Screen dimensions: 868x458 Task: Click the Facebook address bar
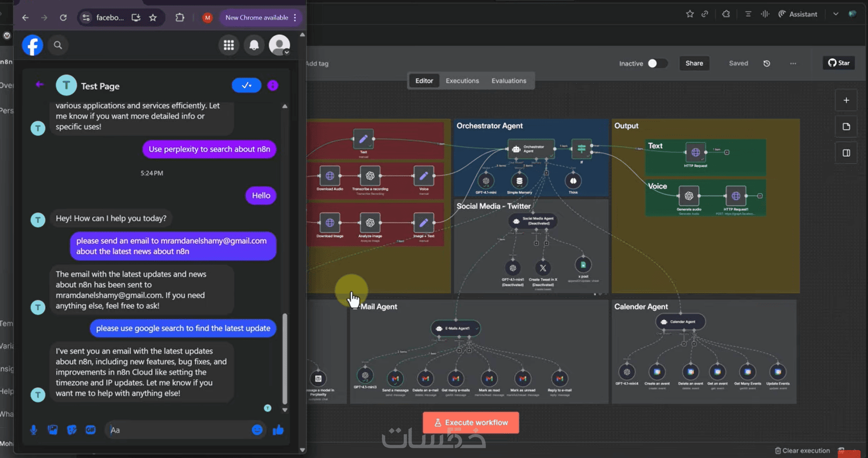click(110, 18)
